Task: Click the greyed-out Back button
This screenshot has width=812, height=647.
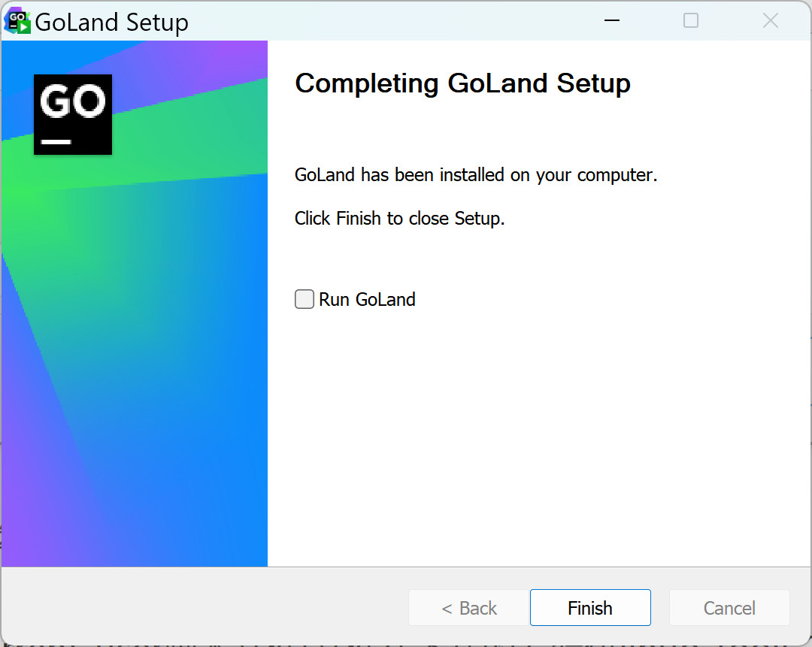Action: point(468,608)
